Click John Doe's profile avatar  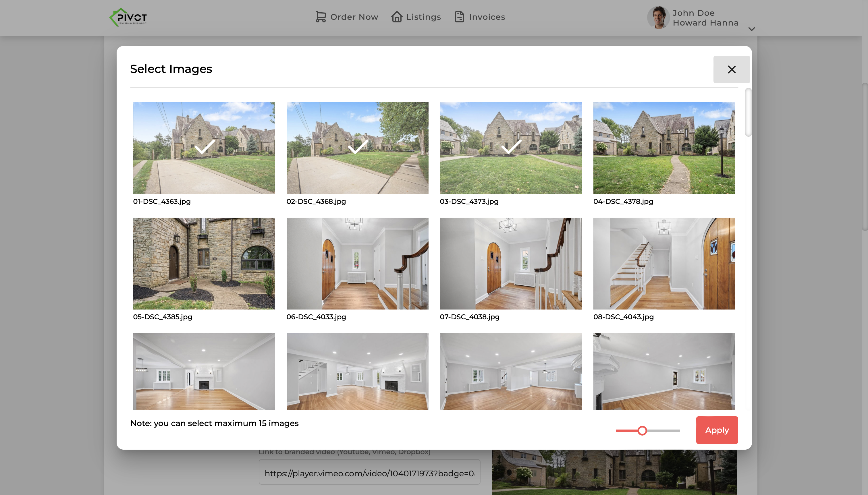pyautogui.click(x=658, y=17)
